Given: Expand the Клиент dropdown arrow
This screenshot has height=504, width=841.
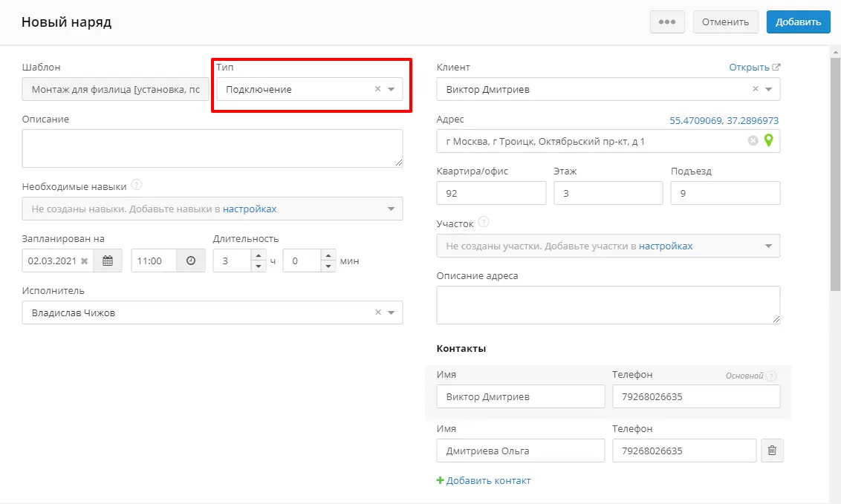Looking at the screenshot, I should (x=769, y=90).
